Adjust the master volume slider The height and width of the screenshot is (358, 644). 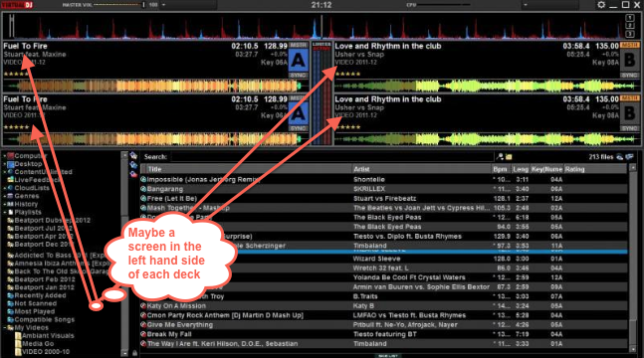pyautogui.click(x=118, y=5)
